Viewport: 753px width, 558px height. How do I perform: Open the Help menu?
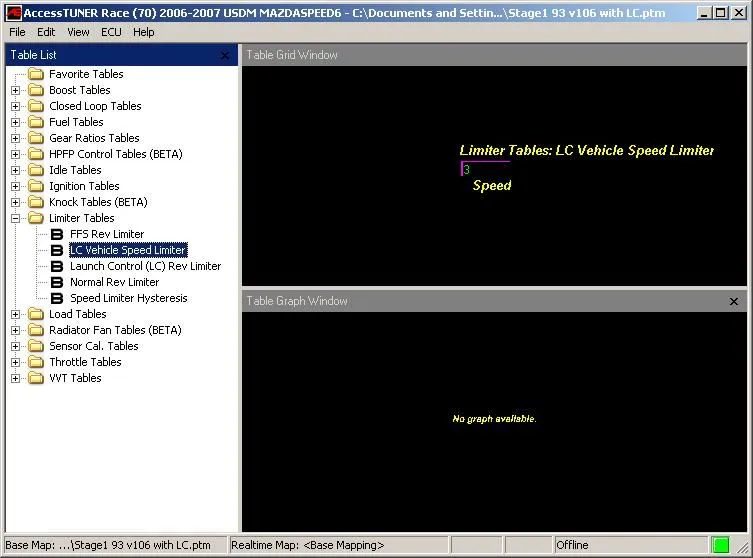point(144,32)
